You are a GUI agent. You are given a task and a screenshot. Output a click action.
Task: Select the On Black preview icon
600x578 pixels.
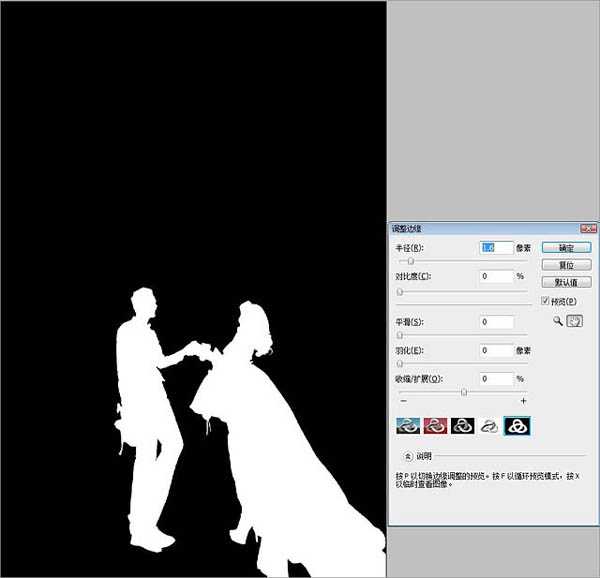click(x=462, y=426)
